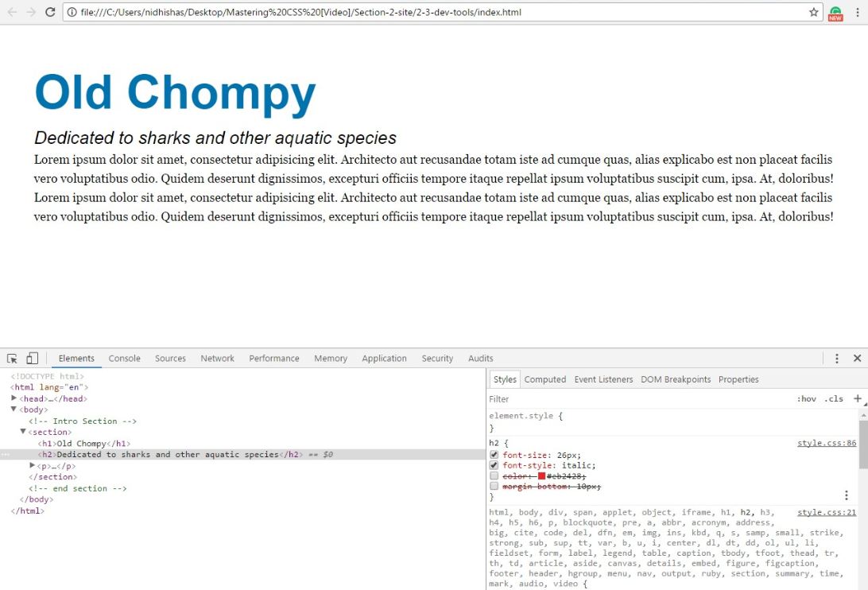Image resolution: width=868 pixels, height=590 pixels.
Task: Click the red color swatch
Action: pyautogui.click(x=541, y=476)
